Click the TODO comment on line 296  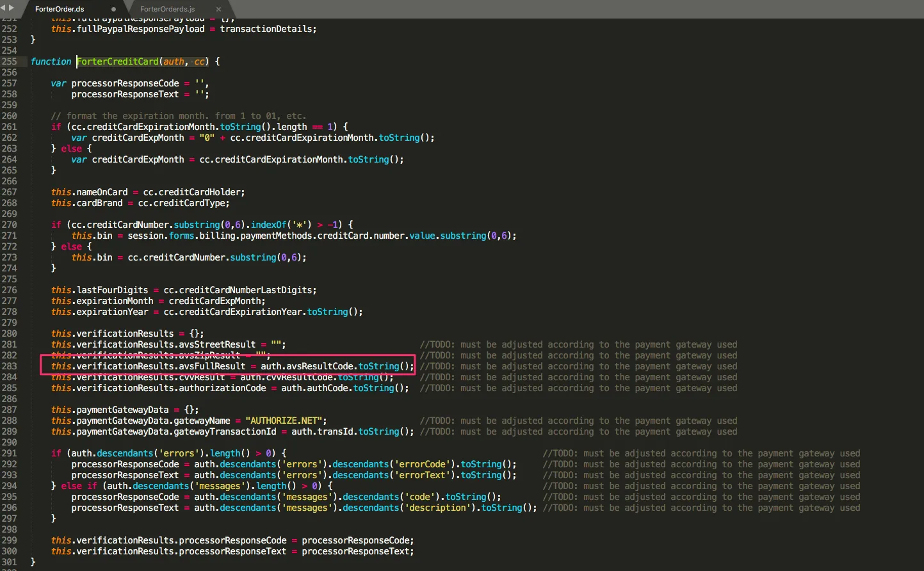click(x=701, y=508)
